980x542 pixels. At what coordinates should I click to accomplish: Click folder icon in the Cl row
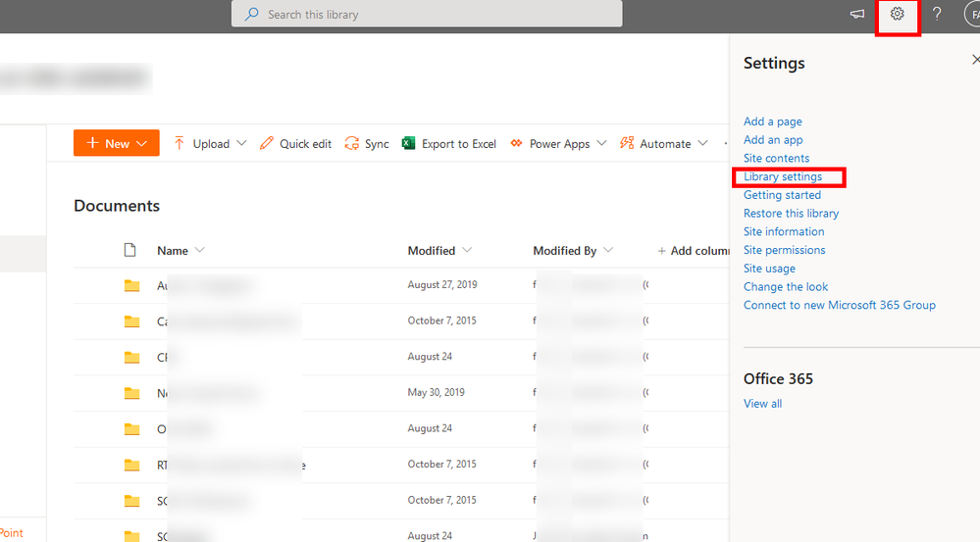click(131, 357)
